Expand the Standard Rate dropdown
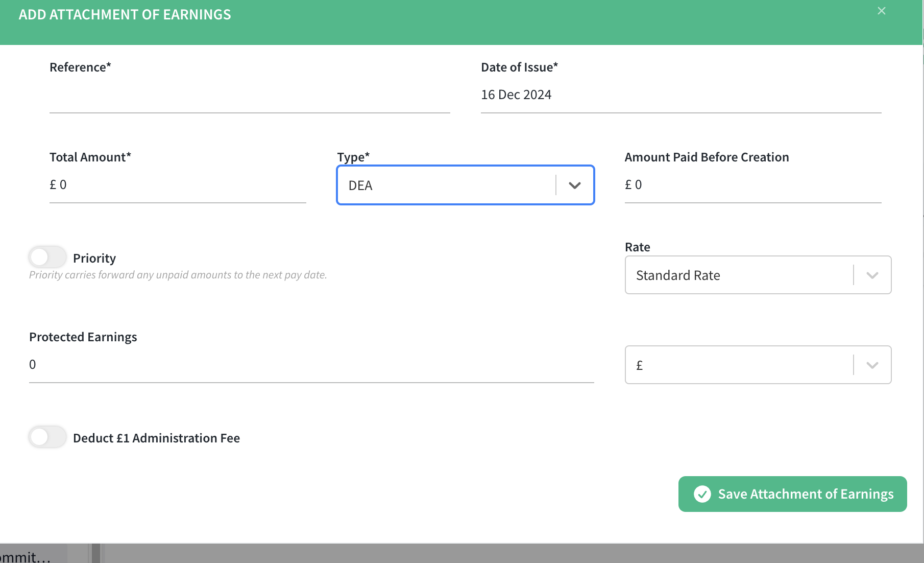The image size is (924, 563). (738, 275)
